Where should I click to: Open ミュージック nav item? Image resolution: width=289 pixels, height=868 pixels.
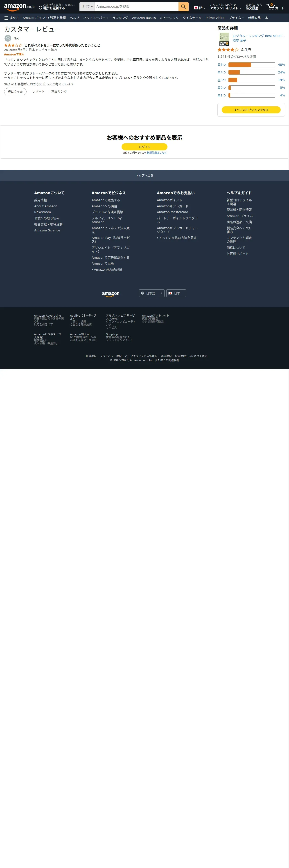coord(169,18)
